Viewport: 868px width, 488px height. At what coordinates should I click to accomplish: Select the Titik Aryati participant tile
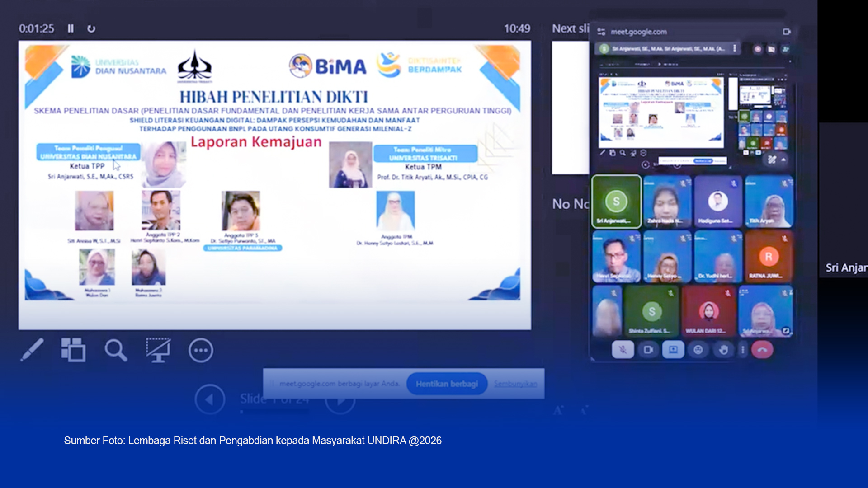point(769,202)
